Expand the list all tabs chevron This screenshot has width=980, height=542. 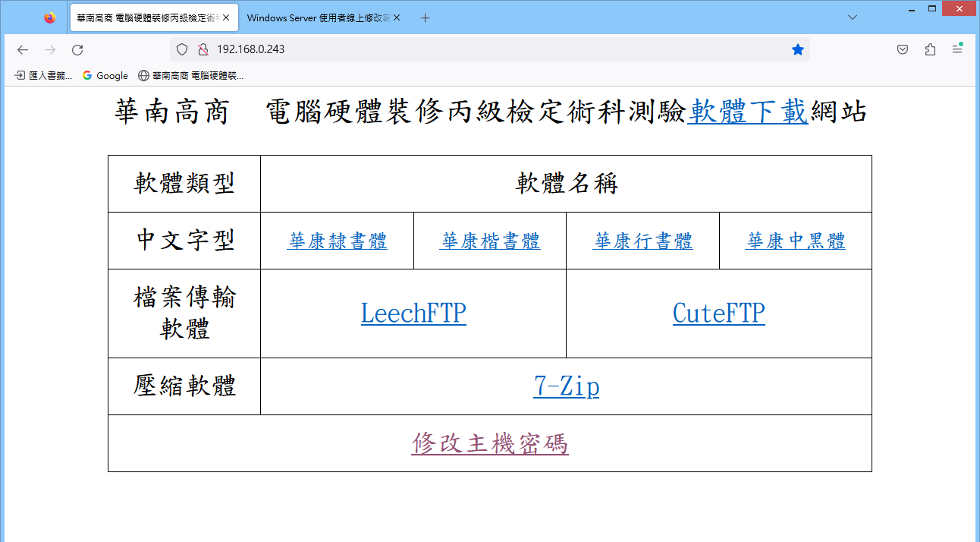853,17
